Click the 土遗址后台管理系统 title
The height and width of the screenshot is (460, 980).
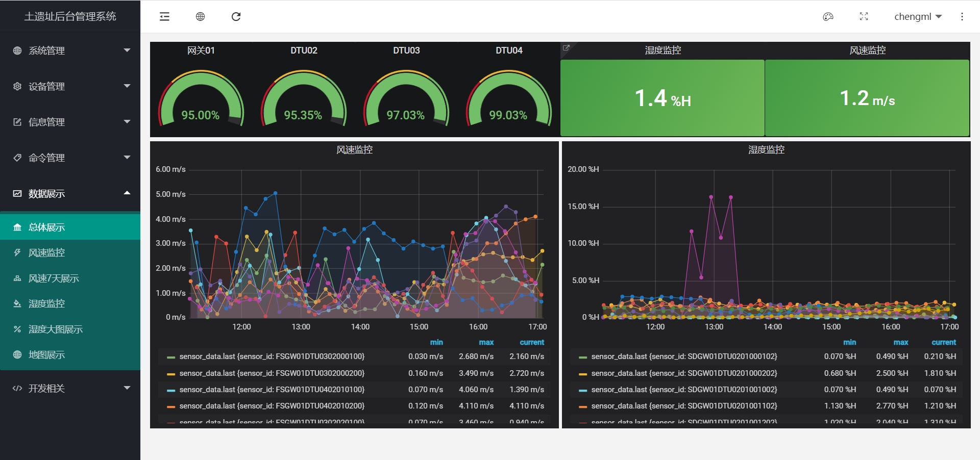pos(70,16)
